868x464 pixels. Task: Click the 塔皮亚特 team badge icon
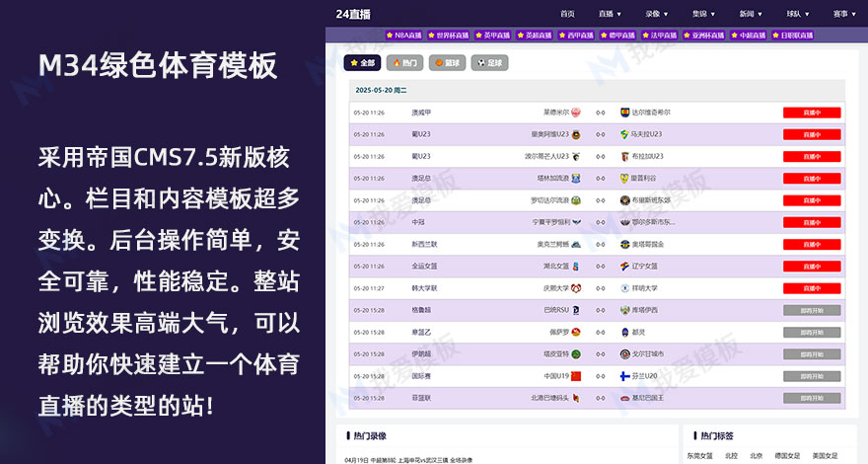click(576, 354)
